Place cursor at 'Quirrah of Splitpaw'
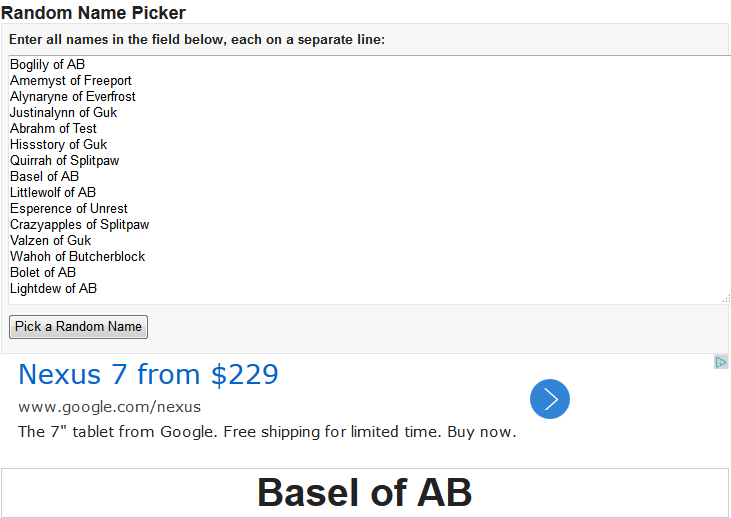 (65, 161)
